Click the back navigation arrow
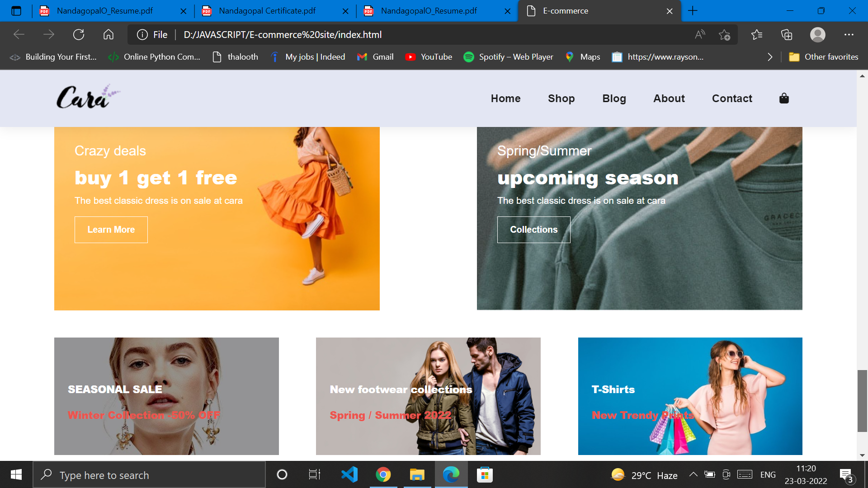Screen dimensions: 868x488 pos(19,35)
